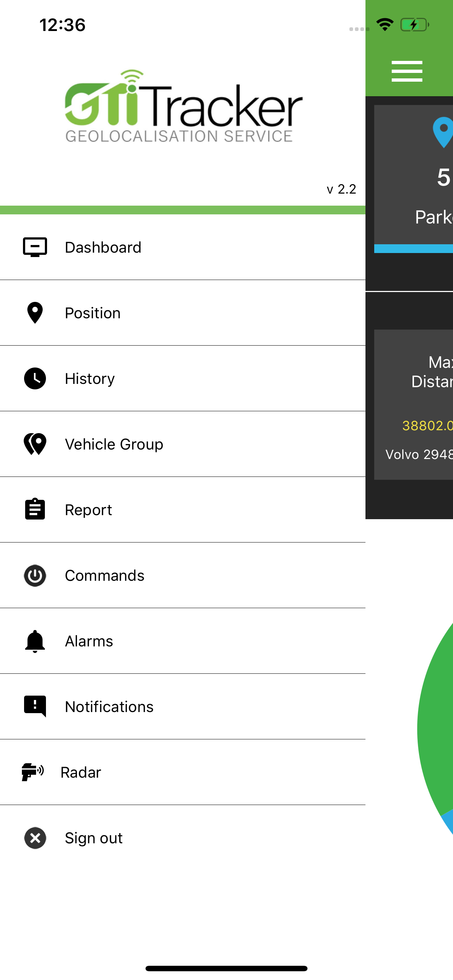Go to Commands in the menu

click(183, 575)
